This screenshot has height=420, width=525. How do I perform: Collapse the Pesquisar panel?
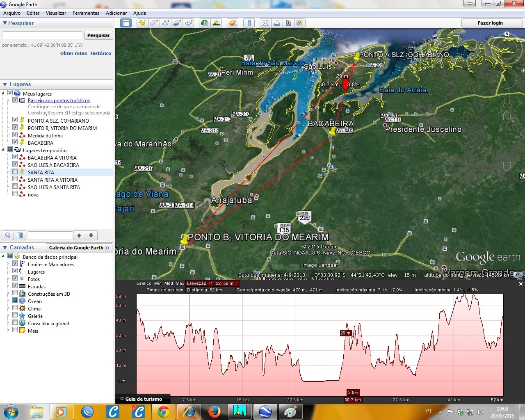(x=5, y=23)
